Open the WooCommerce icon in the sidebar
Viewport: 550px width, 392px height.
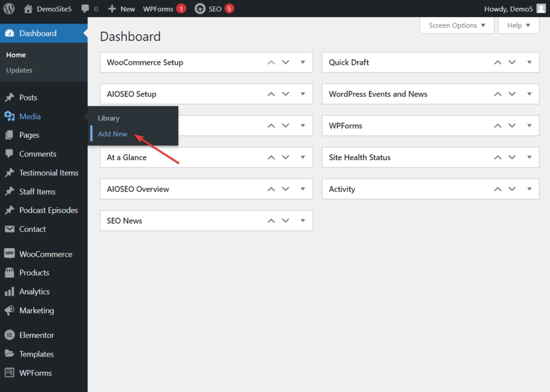pos(9,254)
